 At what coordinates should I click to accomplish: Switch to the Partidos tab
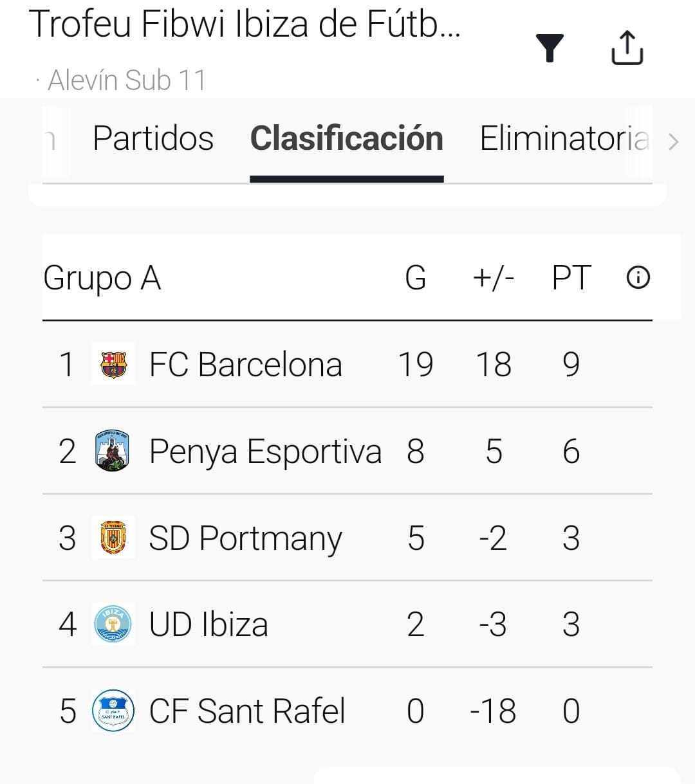[153, 139]
